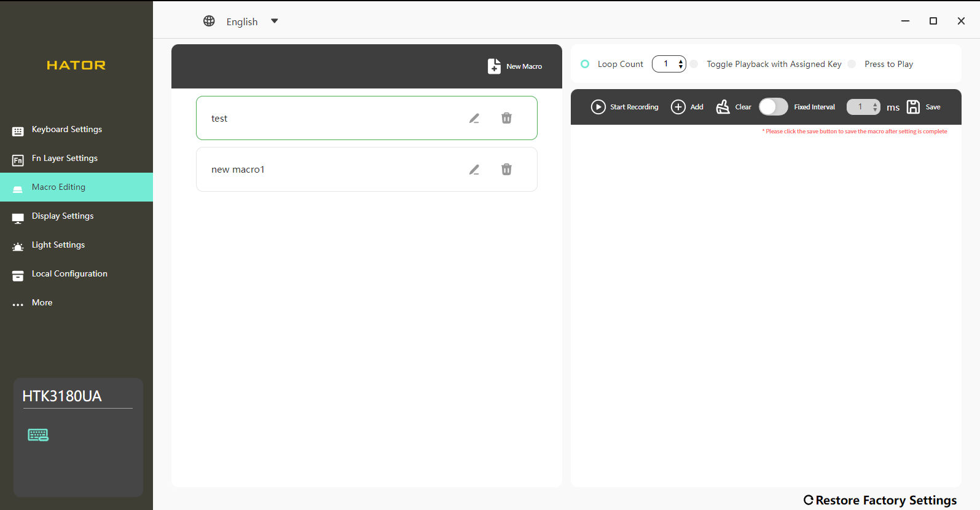Select the Loop Count radio button
Image resolution: width=980 pixels, height=510 pixels.
coord(585,64)
